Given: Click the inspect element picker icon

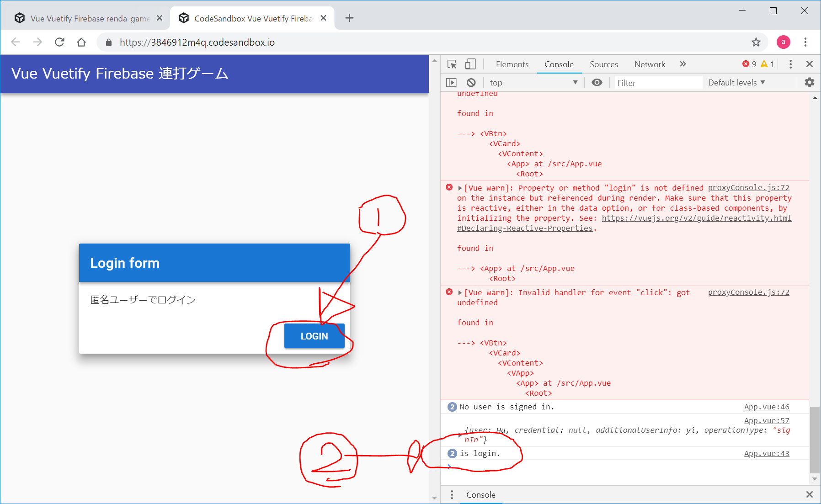Looking at the screenshot, I should [452, 64].
